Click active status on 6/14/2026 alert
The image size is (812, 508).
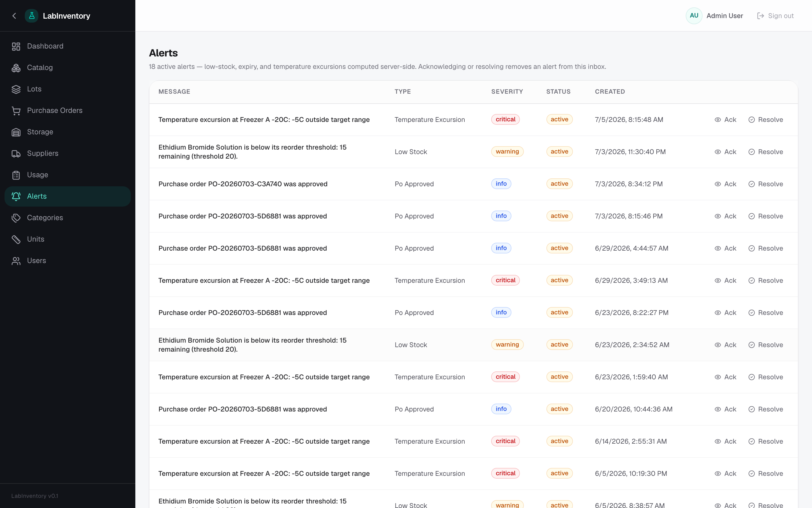click(559, 441)
